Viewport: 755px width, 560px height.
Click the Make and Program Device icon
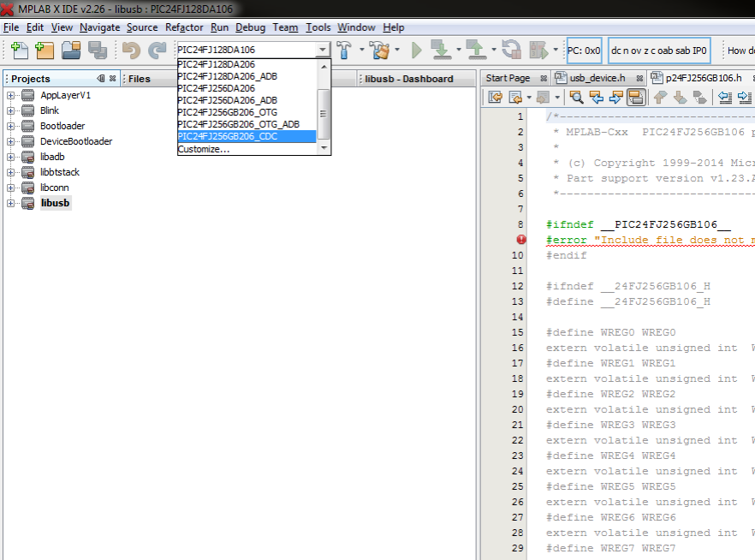pyautogui.click(x=442, y=51)
